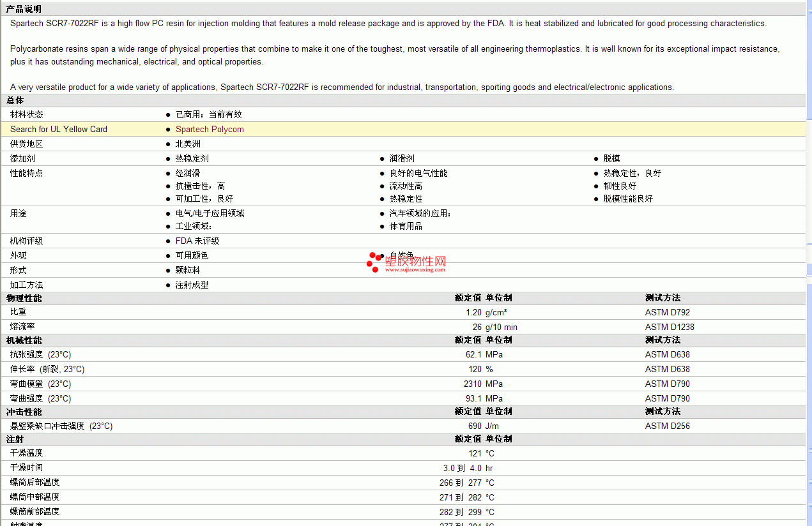Viewport: 812px width, 526px height.
Task: Select the 1.20 specific gravity value
Action: click(473, 312)
